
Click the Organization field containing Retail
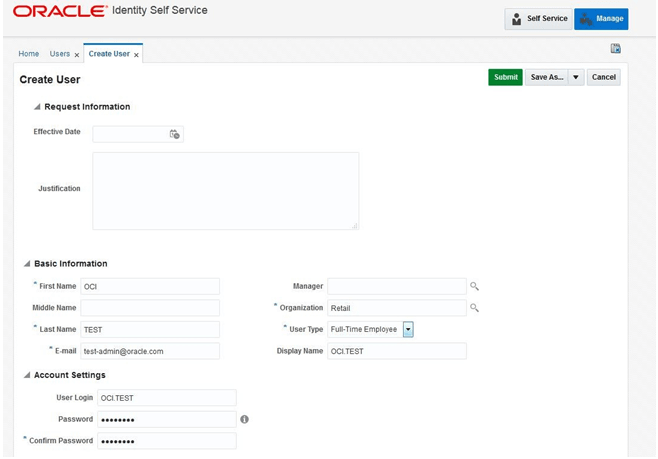click(x=397, y=308)
